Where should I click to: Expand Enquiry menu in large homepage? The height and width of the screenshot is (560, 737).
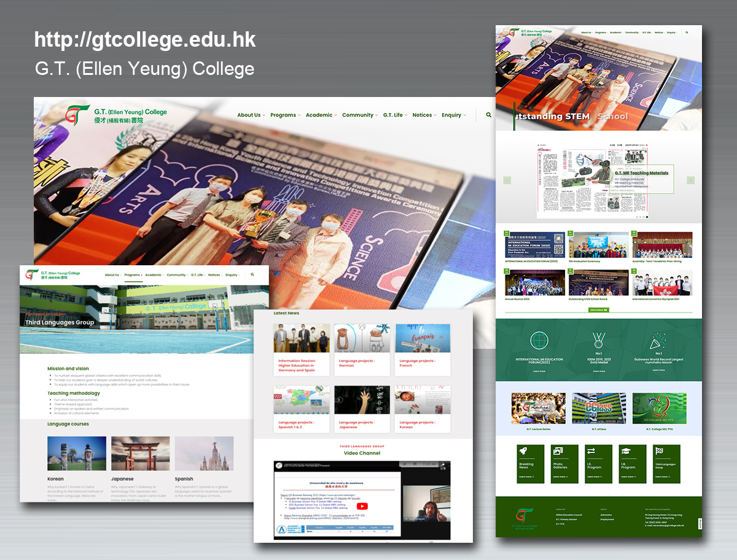(454, 115)
